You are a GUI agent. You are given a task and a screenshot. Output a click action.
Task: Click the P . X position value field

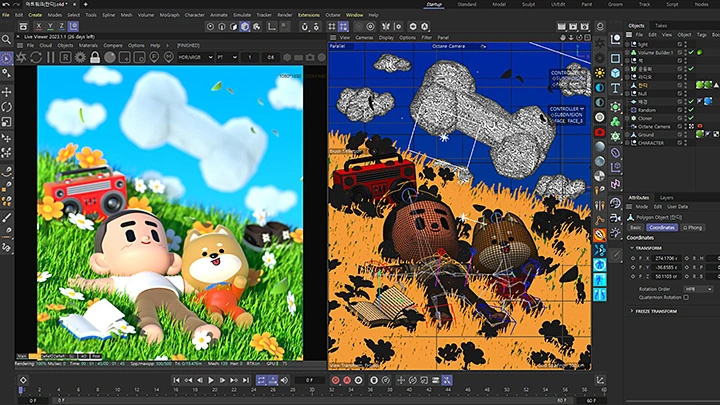pyautogui.click(x=668, y=258)
